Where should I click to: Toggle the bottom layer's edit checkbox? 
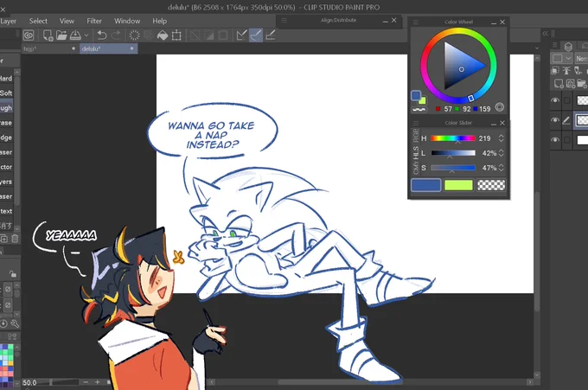(567, 139)
